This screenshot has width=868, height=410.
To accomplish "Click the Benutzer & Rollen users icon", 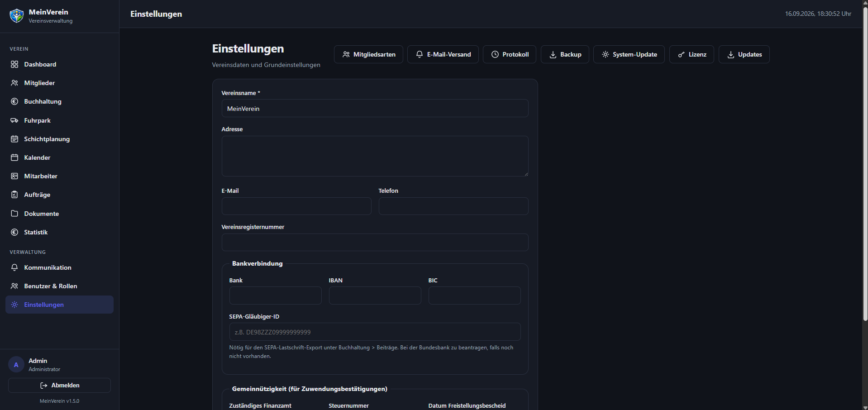I will pyautogui.click(x=14, y=286).
